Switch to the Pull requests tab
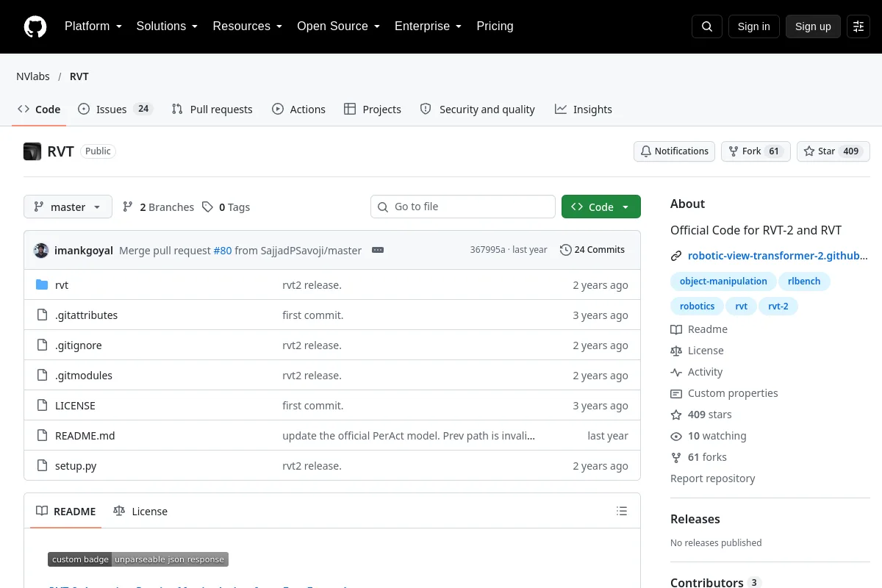This screenshot has width=882, height=588. point(212,110)
